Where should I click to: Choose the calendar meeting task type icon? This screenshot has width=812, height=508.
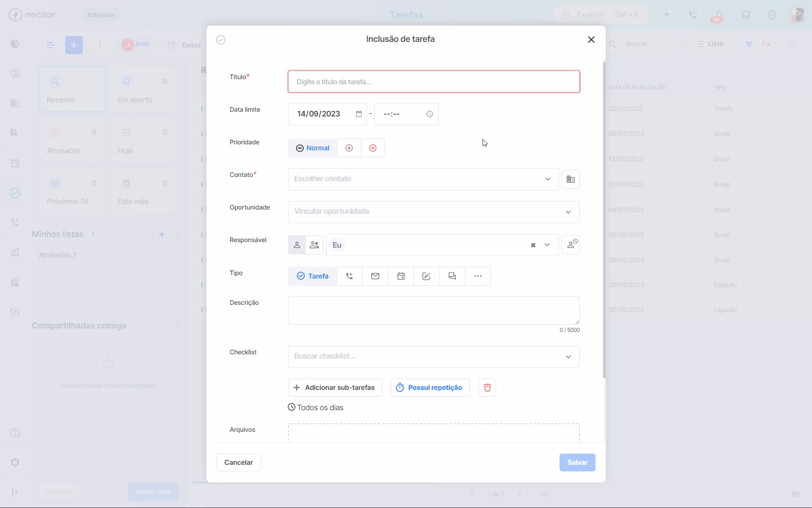[401, 276]
